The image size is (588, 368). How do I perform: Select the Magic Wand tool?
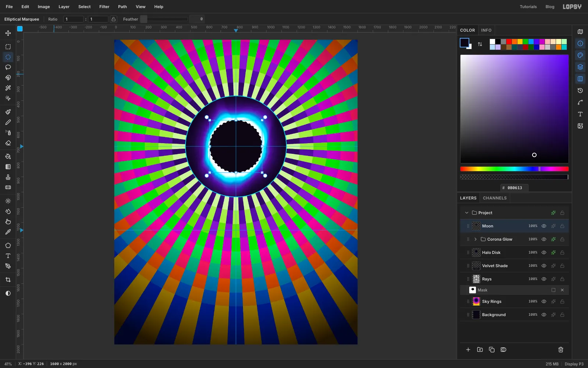tap(8, 88)
